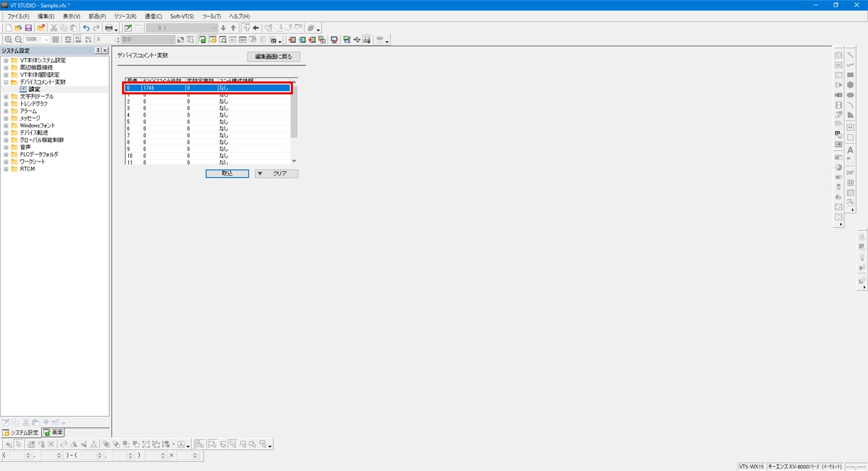The width and height of the screenshot is (868, 471).
Task: Open the クリア dropdown button
Action: point(276,174)
